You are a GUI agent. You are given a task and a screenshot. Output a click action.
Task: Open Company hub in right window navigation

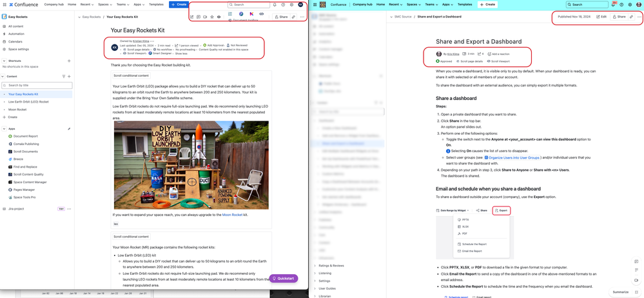(362, 4)
